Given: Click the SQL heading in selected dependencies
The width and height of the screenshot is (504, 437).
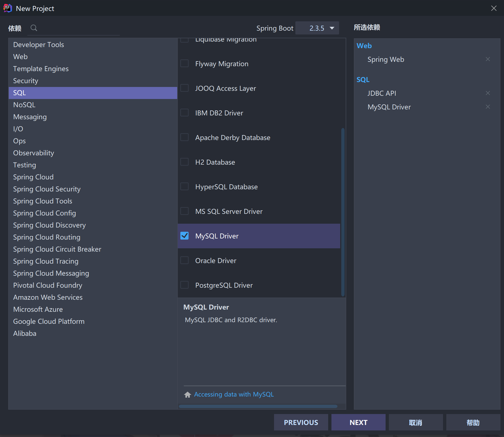Looking at the screenshot, I should point(363,80).
